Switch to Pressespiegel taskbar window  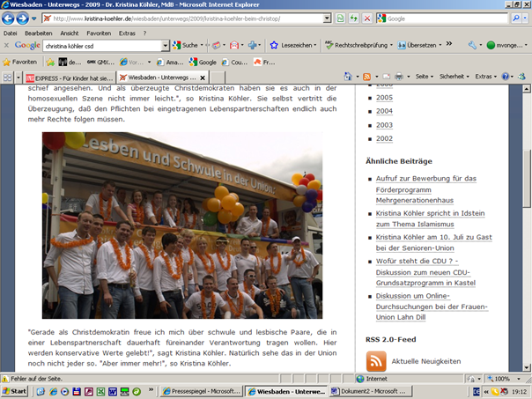[202, 391]
